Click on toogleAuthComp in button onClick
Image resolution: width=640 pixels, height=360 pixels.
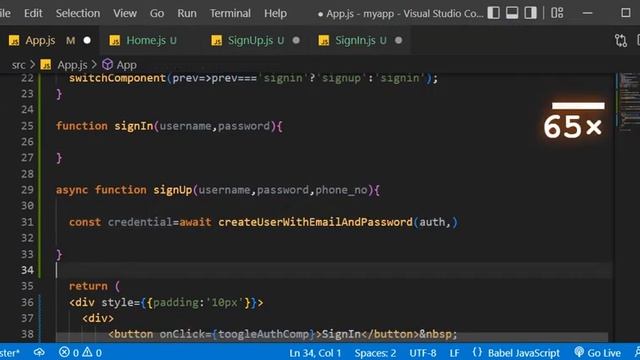[x=263, y=334]
